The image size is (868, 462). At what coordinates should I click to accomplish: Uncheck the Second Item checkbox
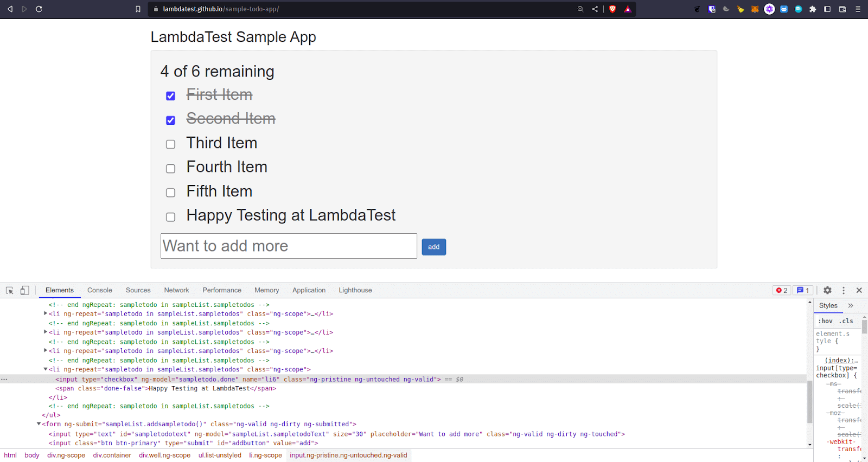coord(170,120)
